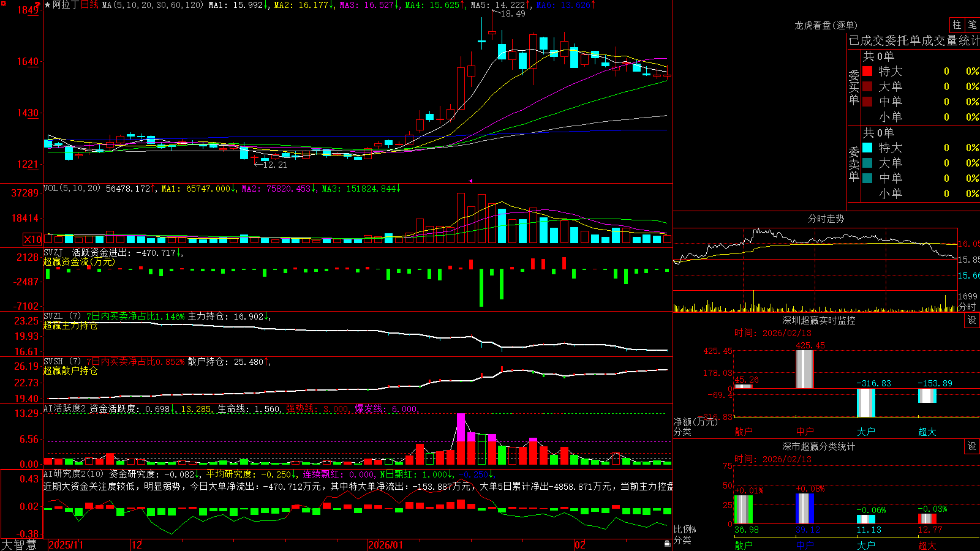Open the MA(5,10,20,30,60,120) indicator parameters
The image size is (980, 551).
click(x=153, y=5)
